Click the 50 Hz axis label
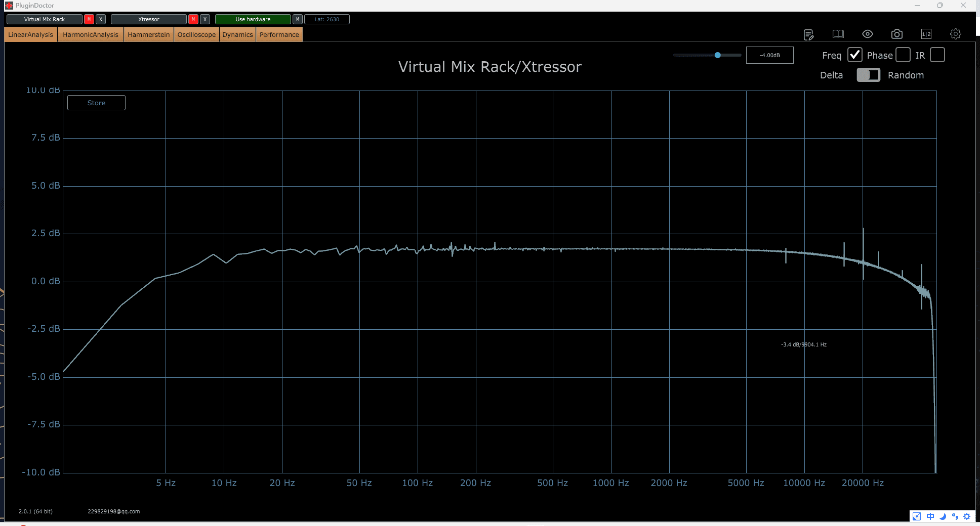The height and width of the screenshot is (526, 980). 359,483
